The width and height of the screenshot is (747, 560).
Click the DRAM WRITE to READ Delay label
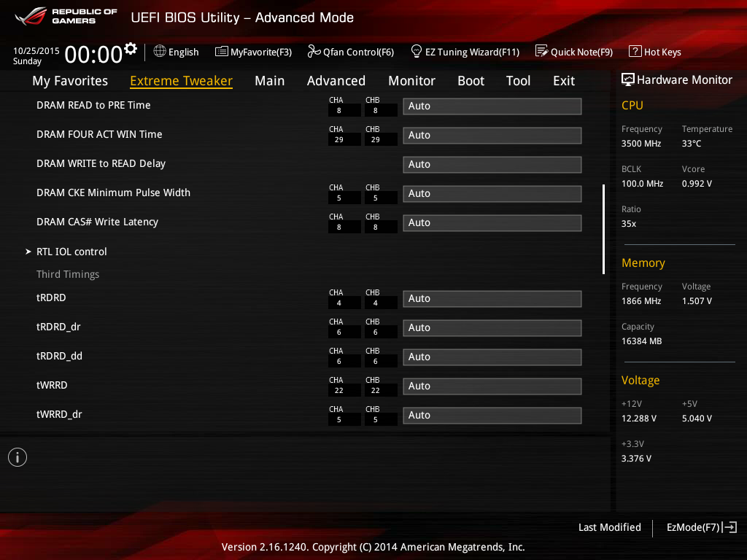click(101, 164)
